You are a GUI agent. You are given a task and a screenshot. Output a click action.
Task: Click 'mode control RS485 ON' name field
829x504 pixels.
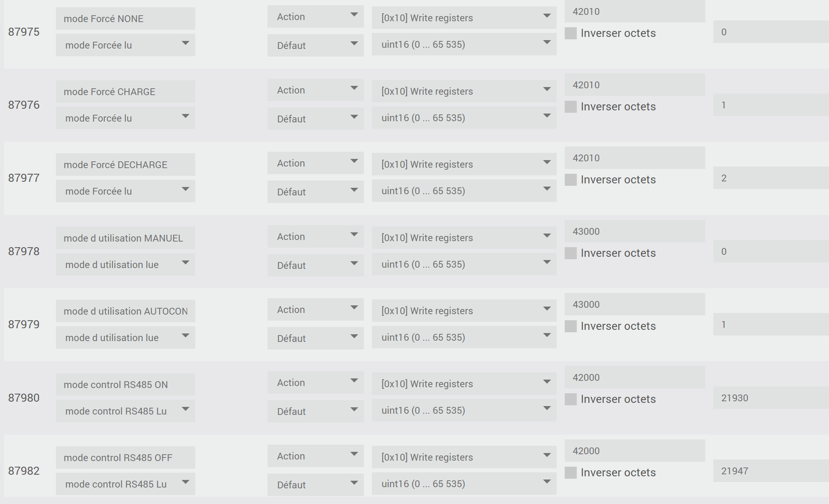(x=125, y=385)
